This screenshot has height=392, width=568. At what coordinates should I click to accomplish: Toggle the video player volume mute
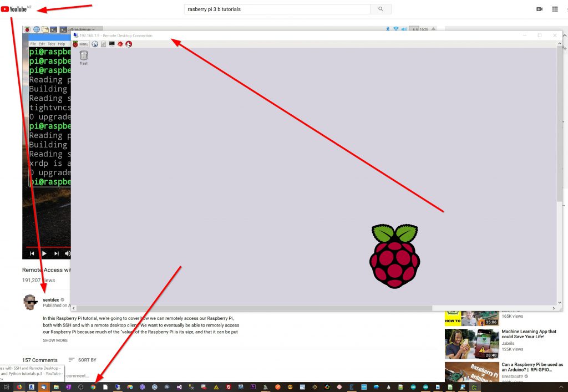(x=68, y=253)
